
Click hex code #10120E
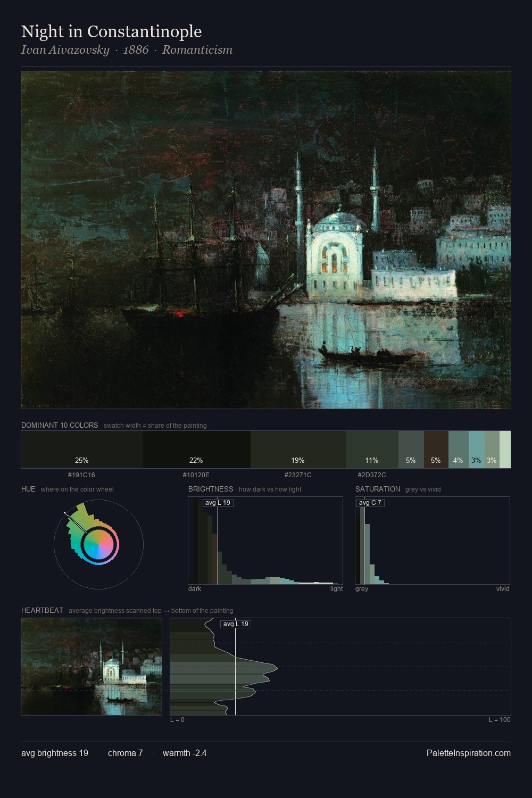click(196, 475)
